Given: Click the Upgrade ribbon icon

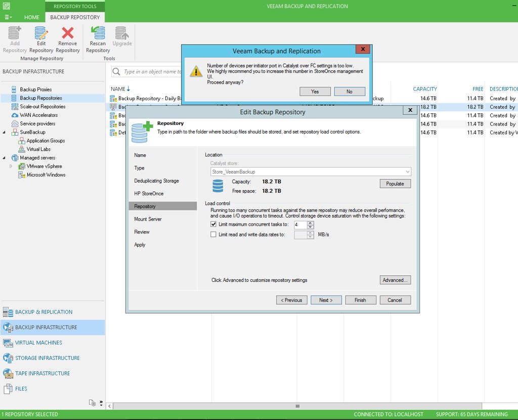Looking at the screenshot, I should click(x=122, y=33).
